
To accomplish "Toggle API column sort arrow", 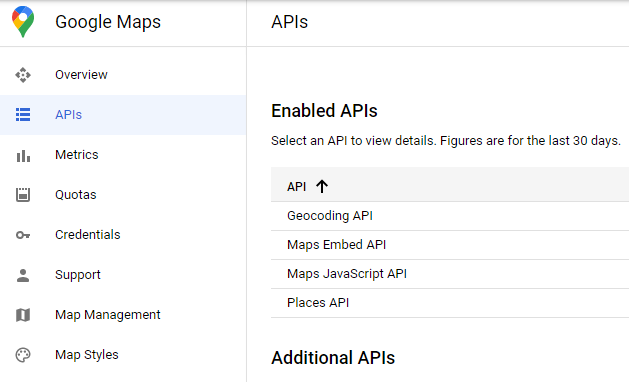I will pos(322,187).
